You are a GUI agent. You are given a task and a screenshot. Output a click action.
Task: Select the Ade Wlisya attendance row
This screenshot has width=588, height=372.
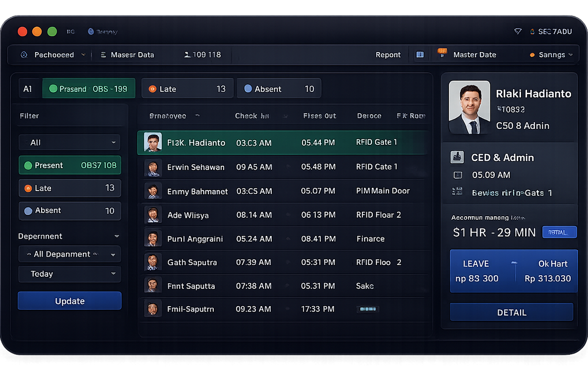(x=283, y=215)
